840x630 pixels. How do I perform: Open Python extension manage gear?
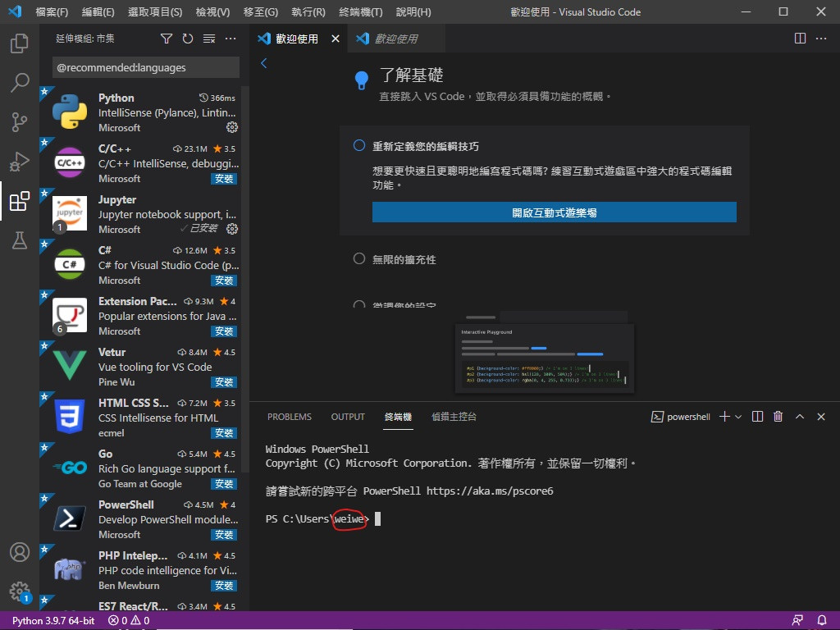[232, 127]
